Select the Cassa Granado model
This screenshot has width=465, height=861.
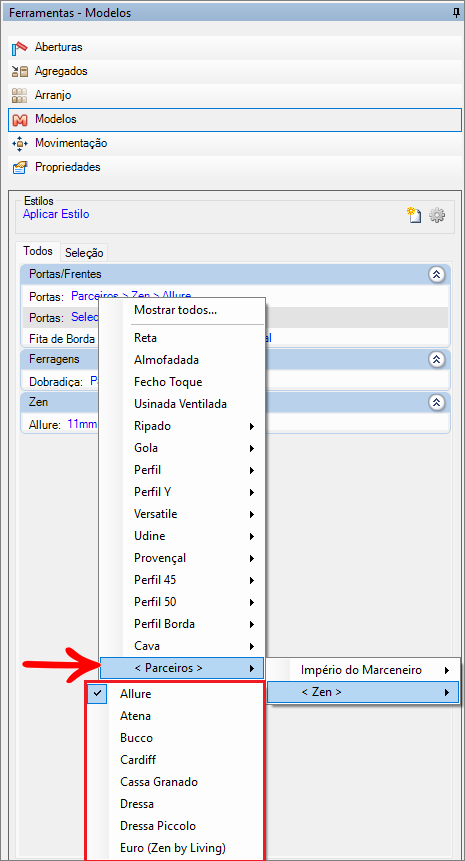175,782
